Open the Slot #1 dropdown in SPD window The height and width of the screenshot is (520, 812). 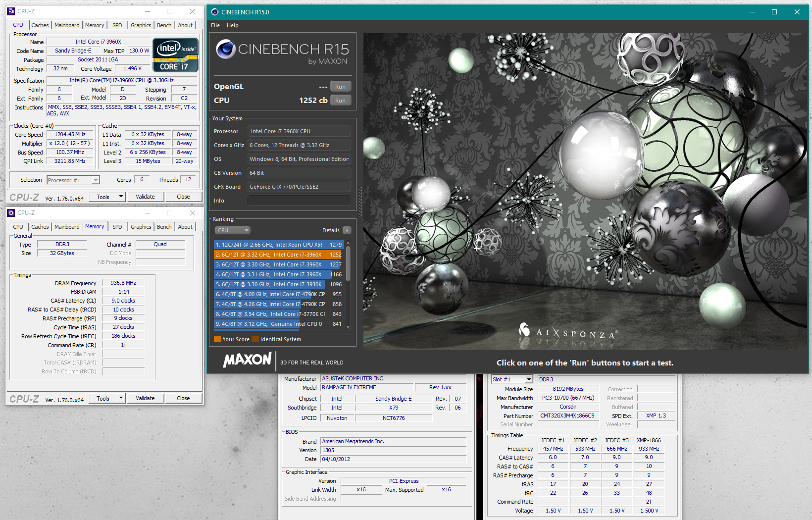(x=512, y=379)
